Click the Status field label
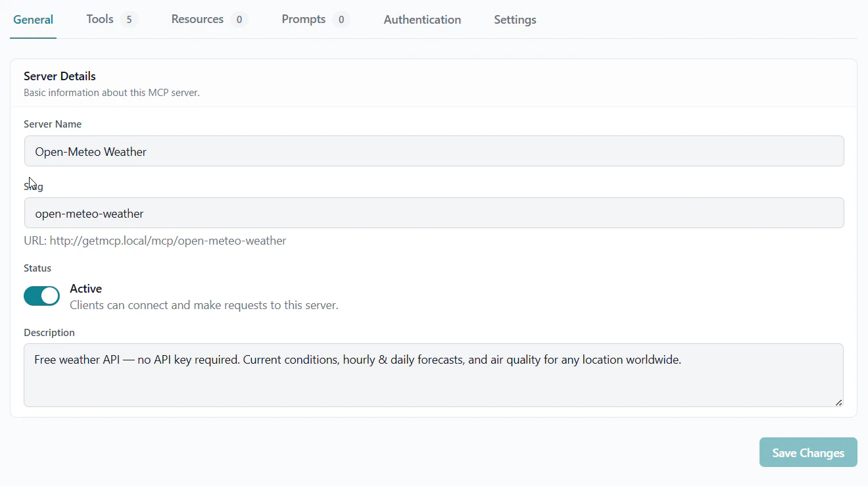Viewport: 868px width, 486px height. click(x=37, y=268)
